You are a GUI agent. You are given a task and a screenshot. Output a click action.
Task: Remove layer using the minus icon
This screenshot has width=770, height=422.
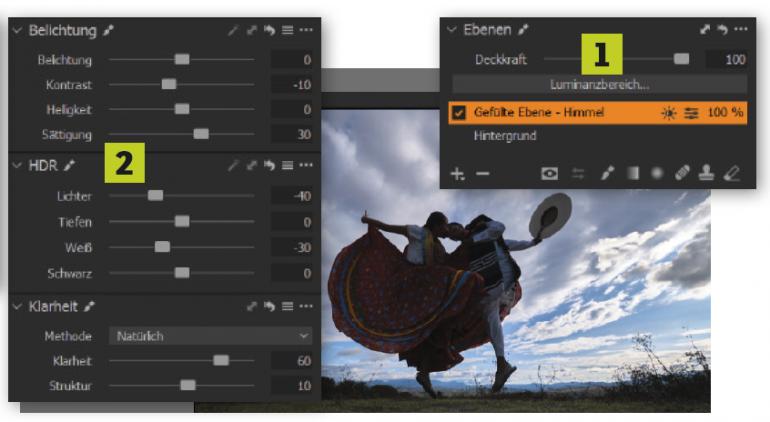pos(483,174)
